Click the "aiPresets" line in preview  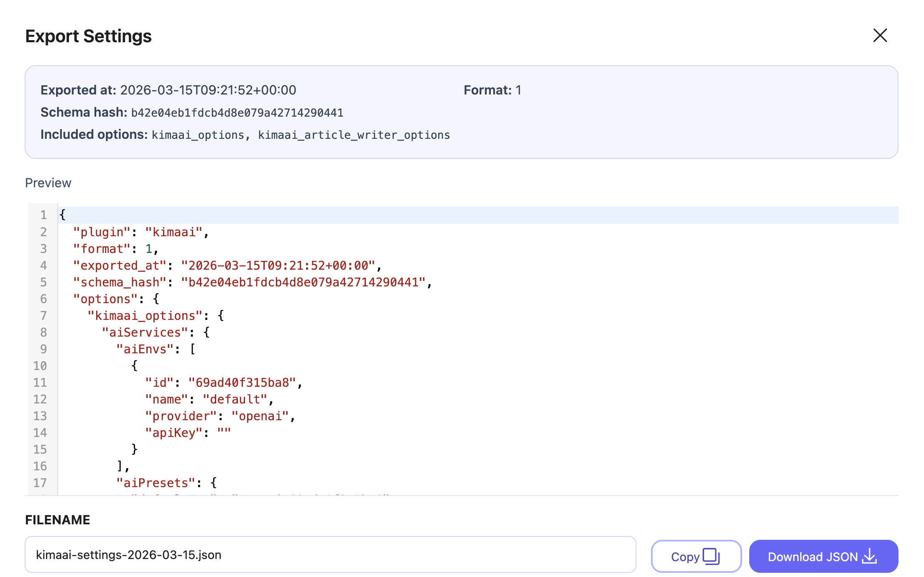click(166, 483)
